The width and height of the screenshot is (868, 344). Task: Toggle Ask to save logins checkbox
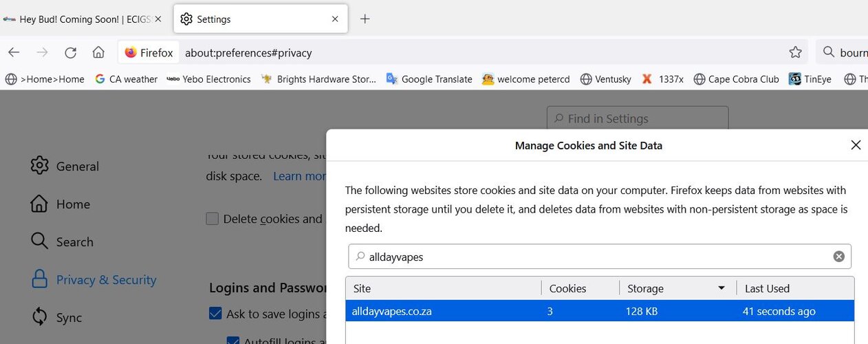pos(215,314)
